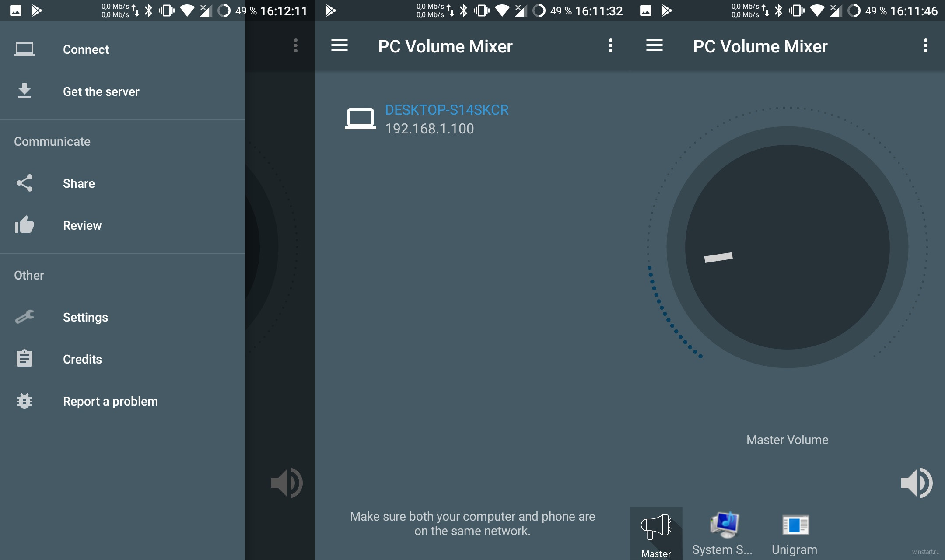The image size is (945, 560).
Task: Tap Bluetooth status icon at 16:11:32
Action: click(464, 10)
